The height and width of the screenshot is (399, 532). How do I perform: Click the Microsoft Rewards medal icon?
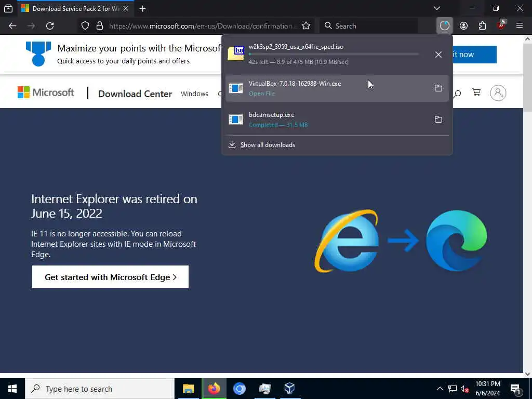click(x=38, y=54)
